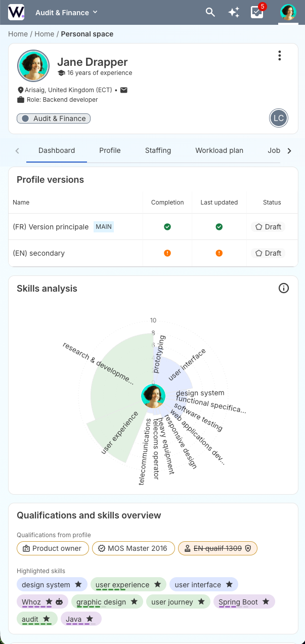The width and height of the screenshot is (305, 644).
Task: Select the Profile tab
Action: pyautogui.click(x=110, y=150)
